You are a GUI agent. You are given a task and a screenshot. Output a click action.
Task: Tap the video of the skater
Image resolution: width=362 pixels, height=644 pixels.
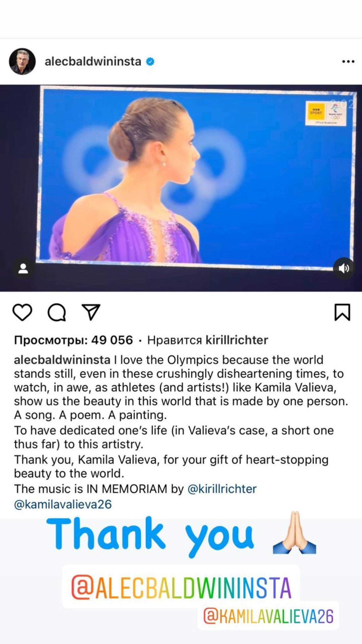(181, 188)
